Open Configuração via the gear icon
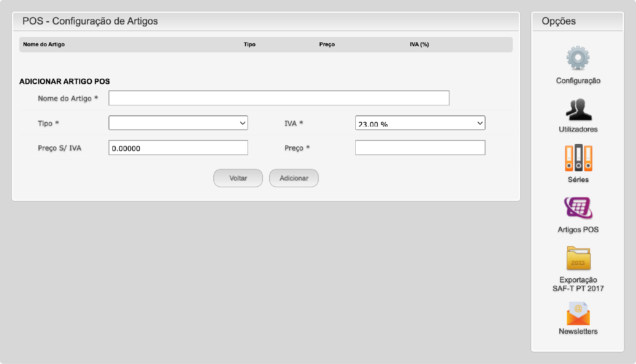Viewport: 636px width, 364px height. click(x=578, y=58)
